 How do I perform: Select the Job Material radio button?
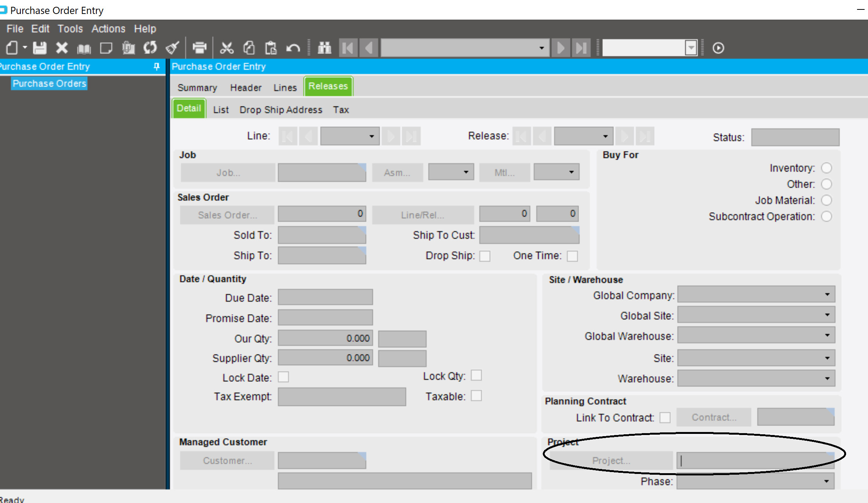tap(826, 200)
